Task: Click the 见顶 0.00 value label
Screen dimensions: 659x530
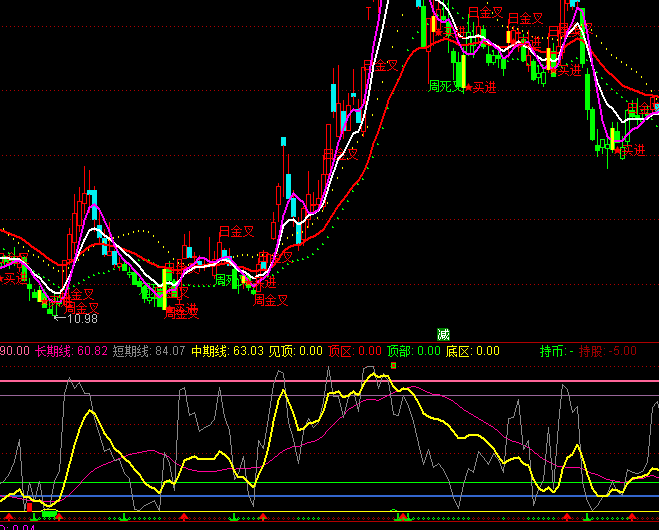Action: tap(296, 351)
